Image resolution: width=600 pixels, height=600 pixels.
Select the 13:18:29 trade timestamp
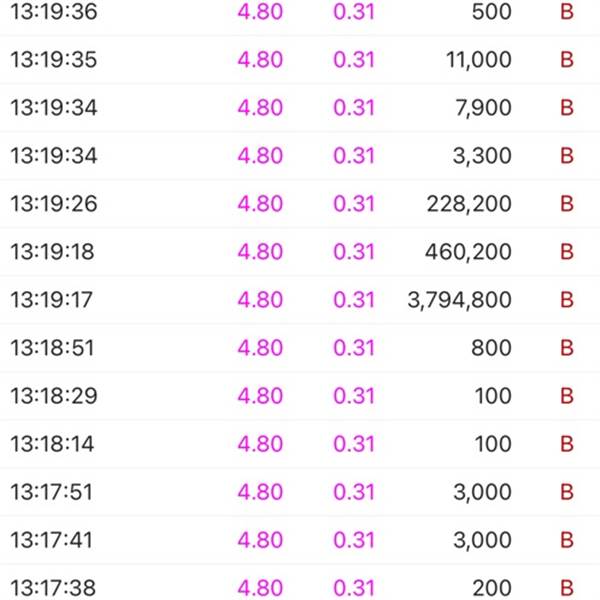[x=54, y=396]
